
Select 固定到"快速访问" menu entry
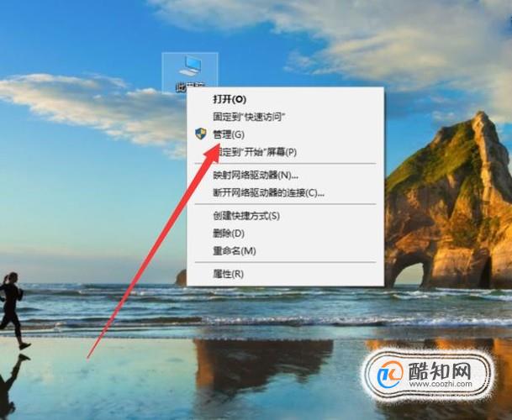coord(249,117)
